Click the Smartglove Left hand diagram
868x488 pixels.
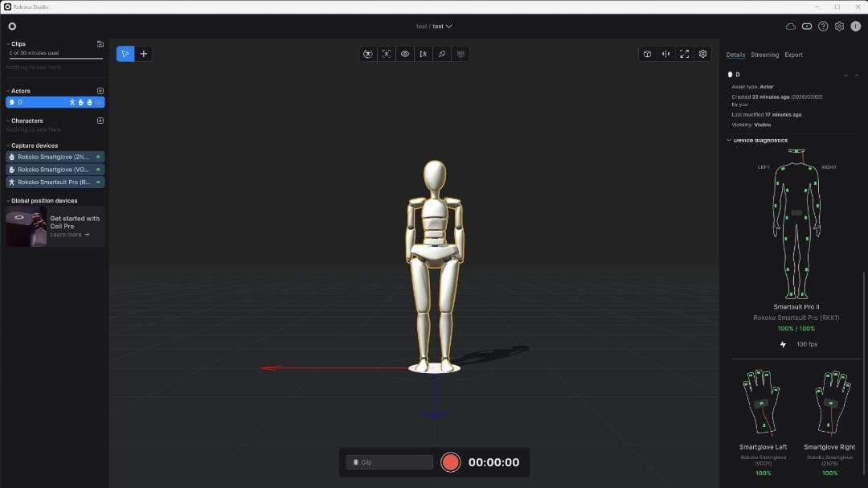(x=762, y=402)
